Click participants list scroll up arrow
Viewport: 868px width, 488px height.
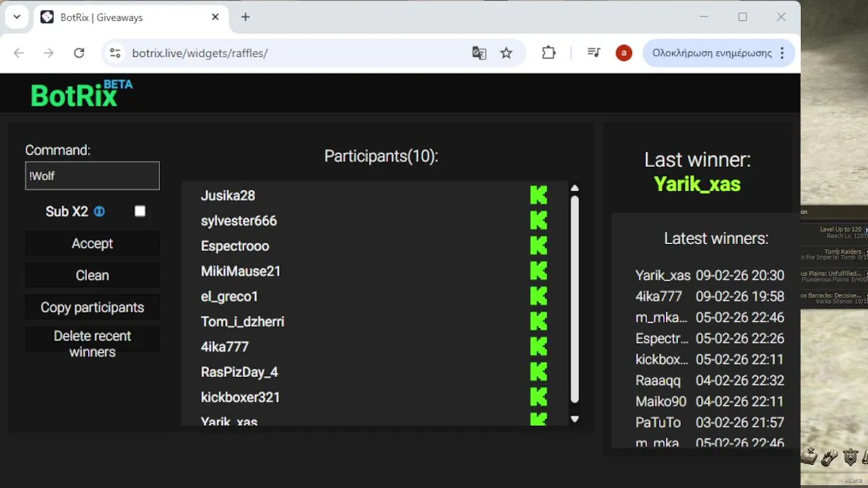point(575,188)
